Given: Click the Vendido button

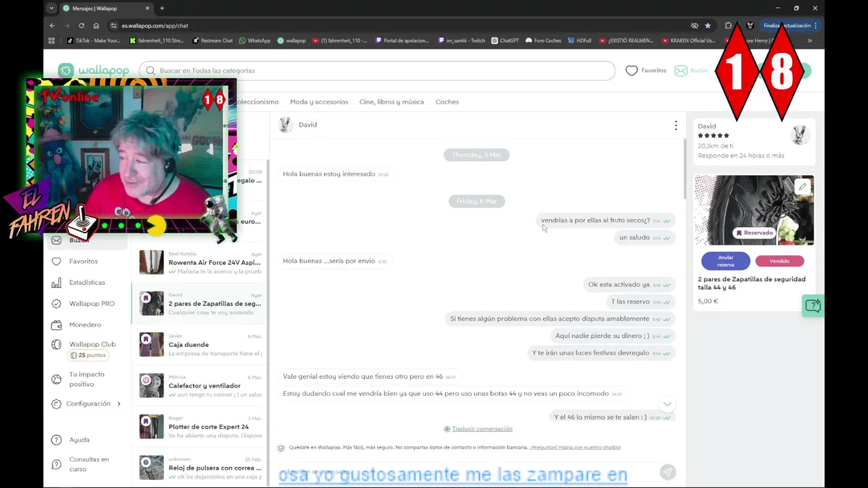Looking at the screenshot, I should (779, 261).
